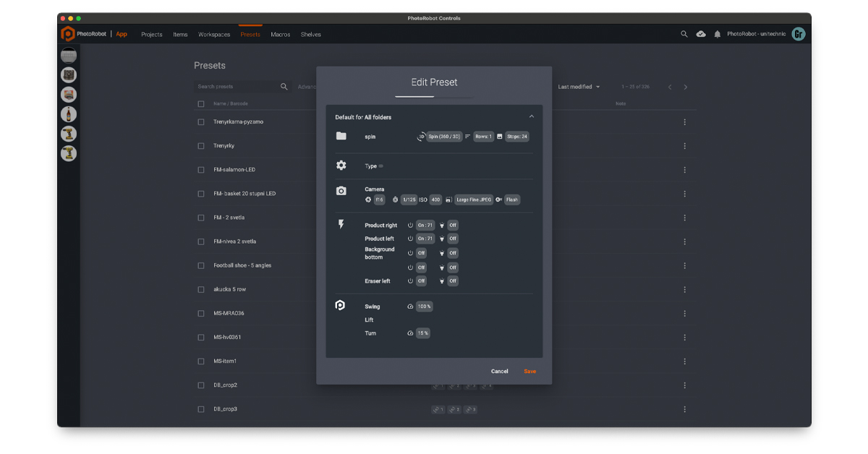
Task: Cancel the Edit Preset dialog
Action: click(x=499, y=371)
